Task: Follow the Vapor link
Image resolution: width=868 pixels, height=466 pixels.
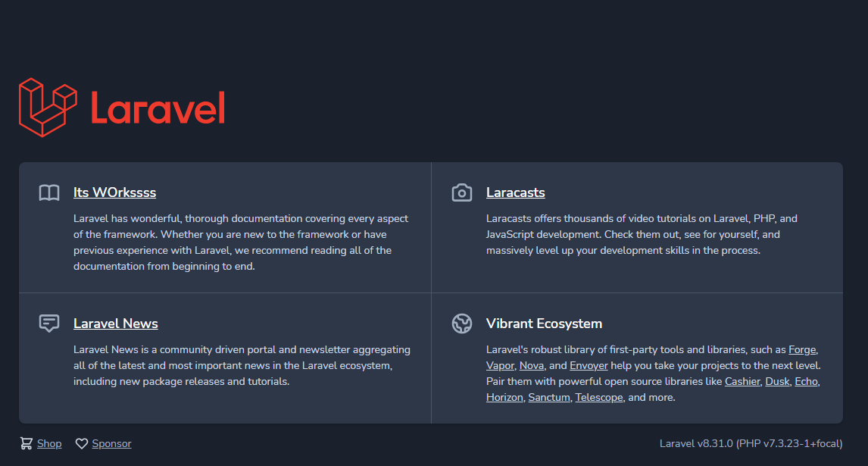Action: 500,366
